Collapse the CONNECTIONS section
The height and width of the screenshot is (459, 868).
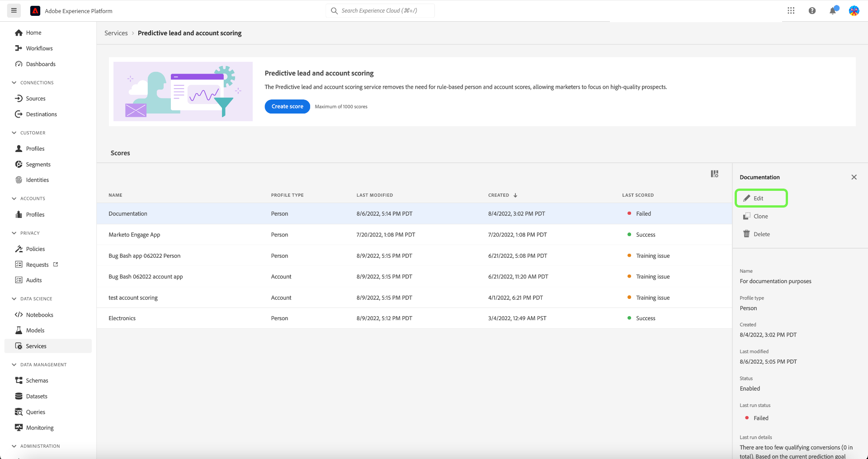point(14,83)
